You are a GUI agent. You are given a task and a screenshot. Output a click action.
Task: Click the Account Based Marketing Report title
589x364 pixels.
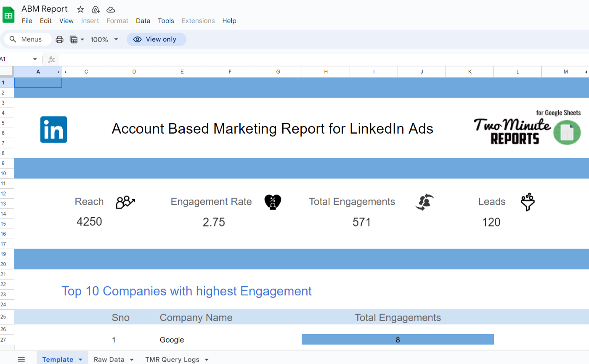(273, 129)
